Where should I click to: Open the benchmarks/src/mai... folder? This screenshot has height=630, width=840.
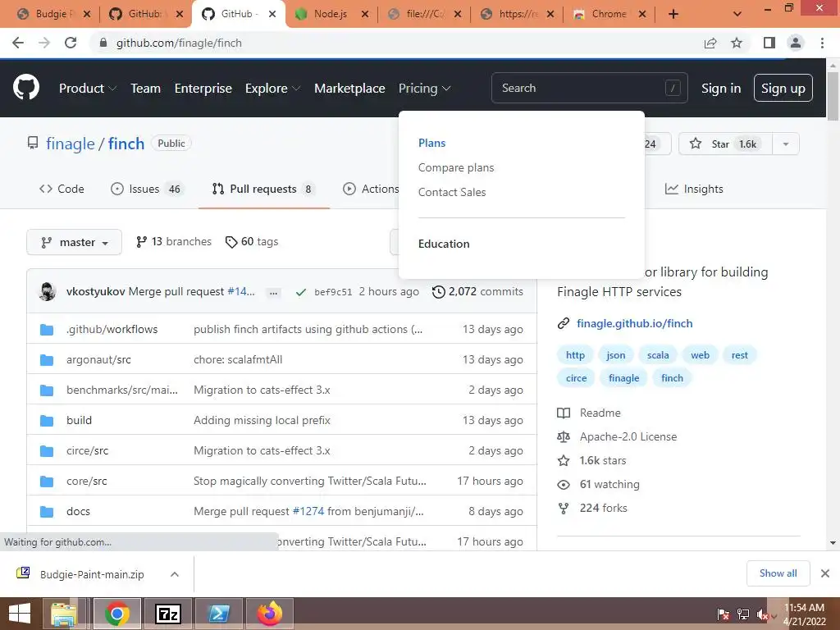pos(122,390)
